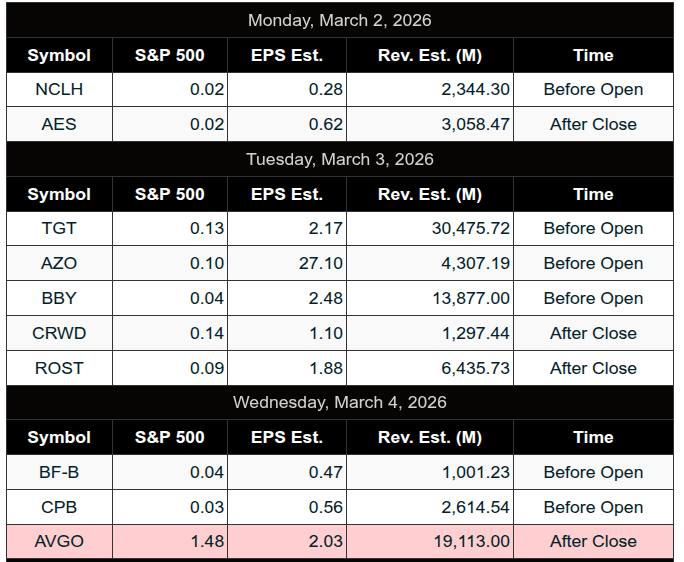Click BBY's revenue estimate 13,877.00
Viewport: 684px width, 562px height.
[471, 299]
